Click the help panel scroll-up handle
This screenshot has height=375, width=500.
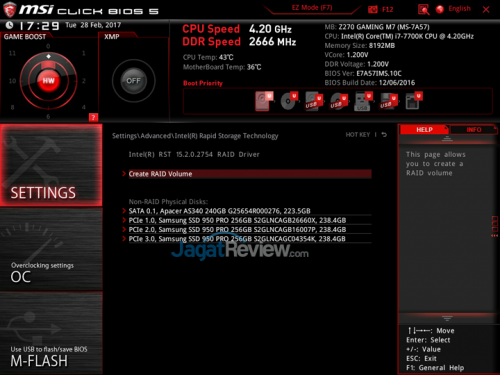[447, 139]
